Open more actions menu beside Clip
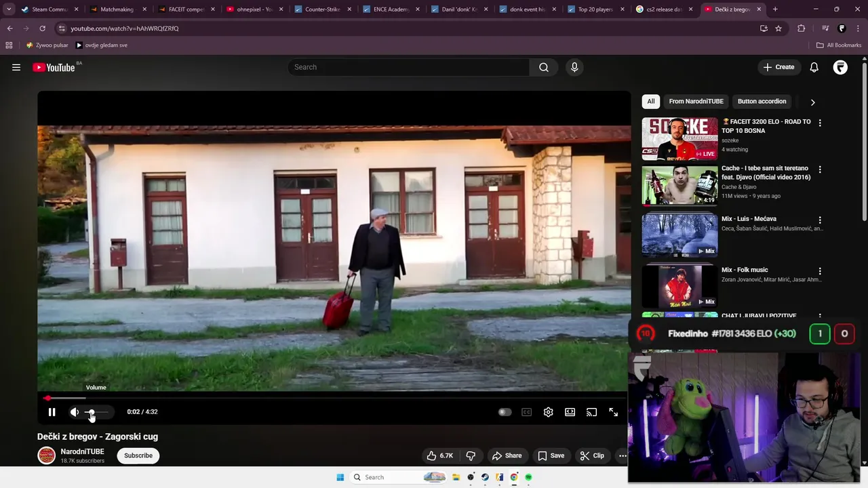 click(622, 455)
